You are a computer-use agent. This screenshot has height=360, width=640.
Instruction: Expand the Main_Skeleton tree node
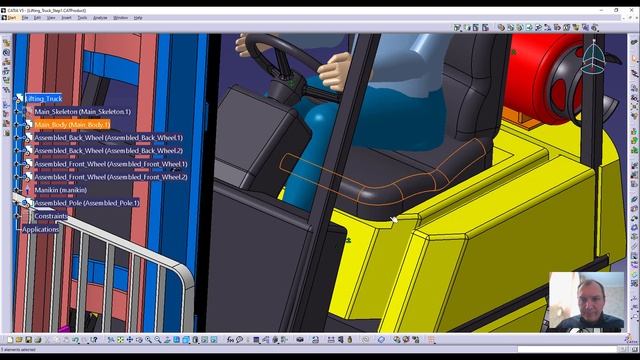point(17,111)
